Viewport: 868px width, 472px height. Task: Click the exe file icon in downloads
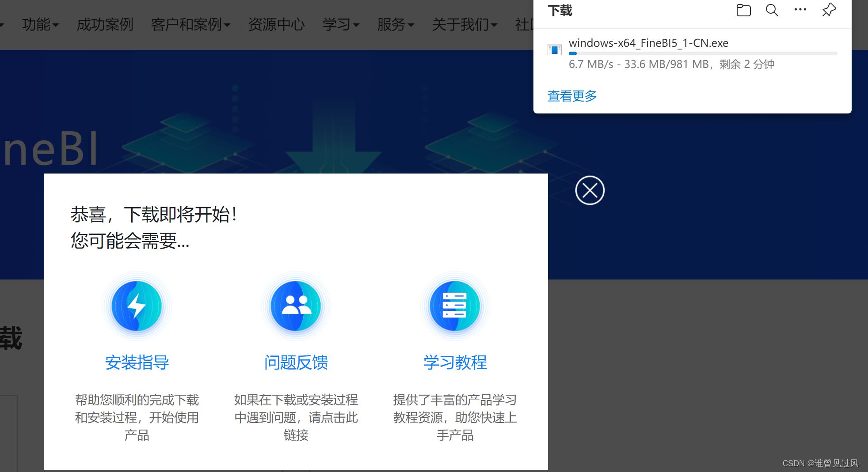point(554,50)
